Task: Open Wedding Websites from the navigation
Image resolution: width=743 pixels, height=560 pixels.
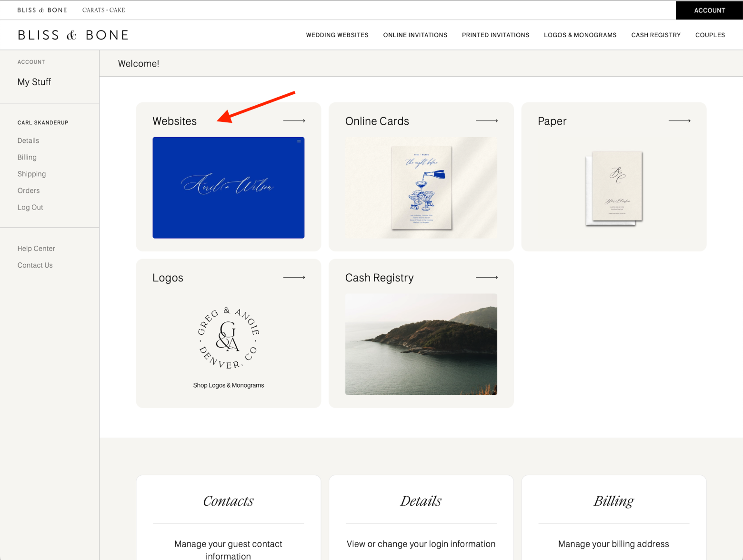Action: pos(337,35)
